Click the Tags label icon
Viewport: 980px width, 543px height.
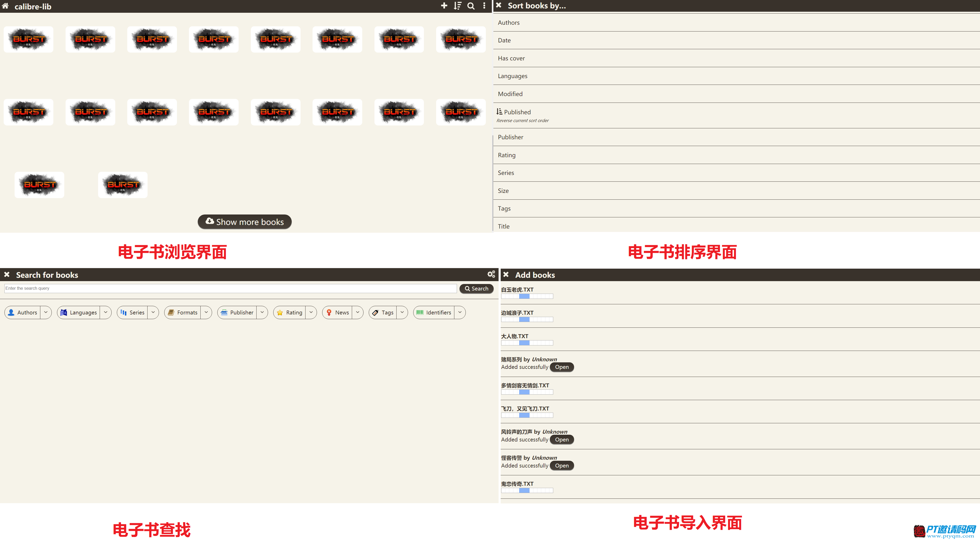click(x=376, y=312)
